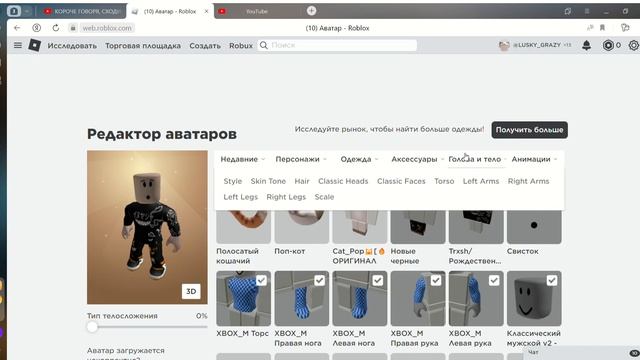Select Свисток item thumbnail
This screenshot has width=640, height=360.
click(x=534, y=227)
